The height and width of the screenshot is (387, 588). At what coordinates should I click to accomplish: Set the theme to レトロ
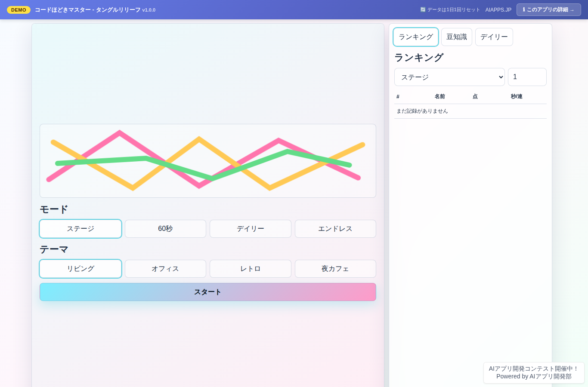click(x=251, y=269)
